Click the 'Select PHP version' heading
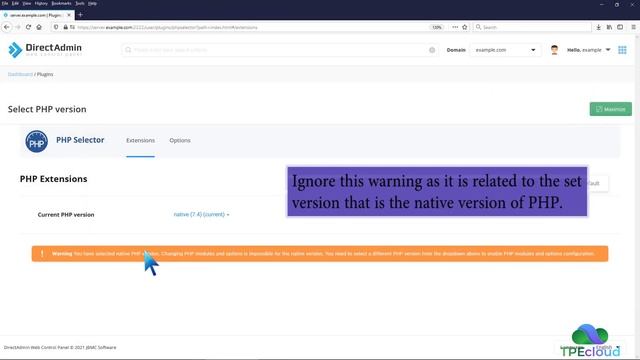Image resolution: width=640 pixels, height=360 pixels. pyautogui.click(x=47, y=109)
